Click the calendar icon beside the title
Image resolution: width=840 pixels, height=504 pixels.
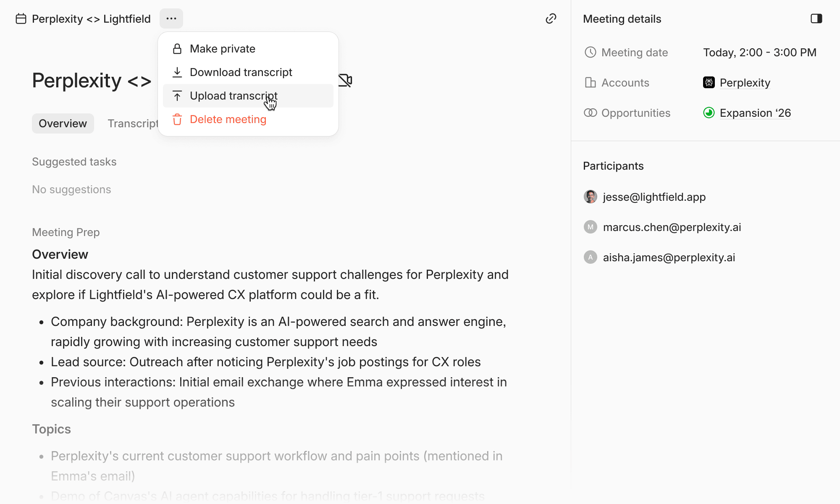point(21,19)
